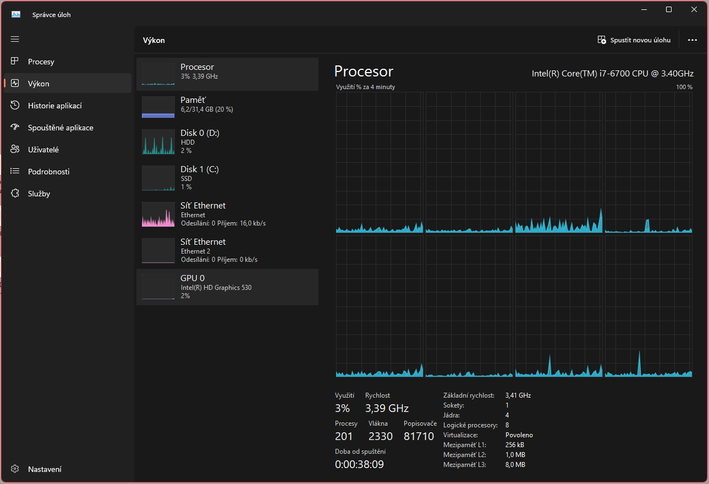Click the Služby puzzle icon
The width and height of the screenshot is (709, 484).
pyautogui.click(x=15, y=194)
